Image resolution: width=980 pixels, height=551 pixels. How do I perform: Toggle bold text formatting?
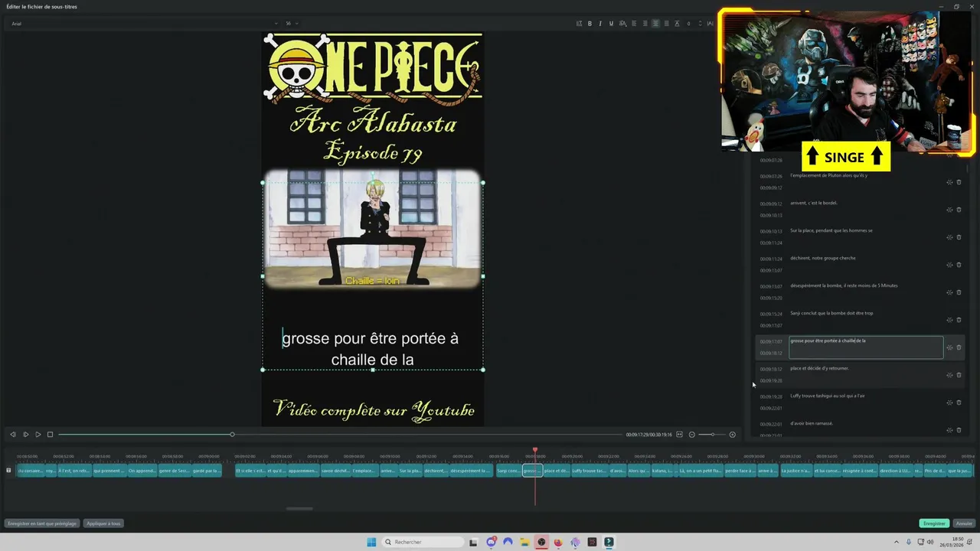click(590, 24)
